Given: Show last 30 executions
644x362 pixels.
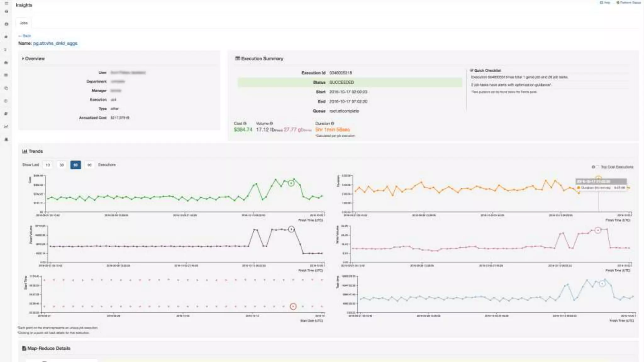Looking at the screenshot, I should [x=62, y=165].
